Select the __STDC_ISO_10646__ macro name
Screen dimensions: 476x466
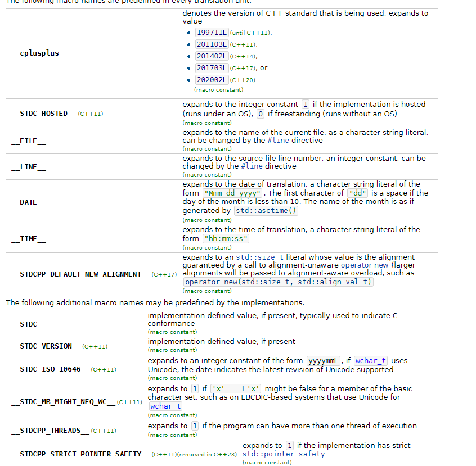point(51,369)
